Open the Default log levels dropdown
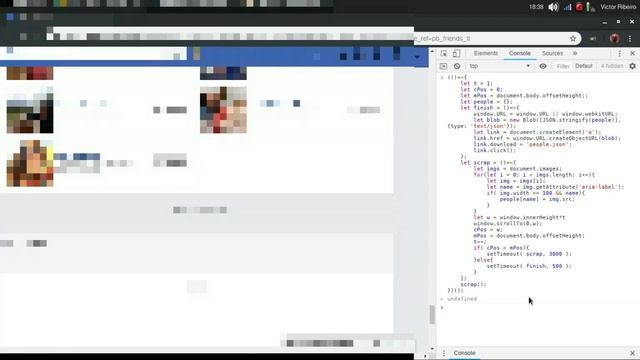This screenshot has height=360, width=640. [584, 66]
